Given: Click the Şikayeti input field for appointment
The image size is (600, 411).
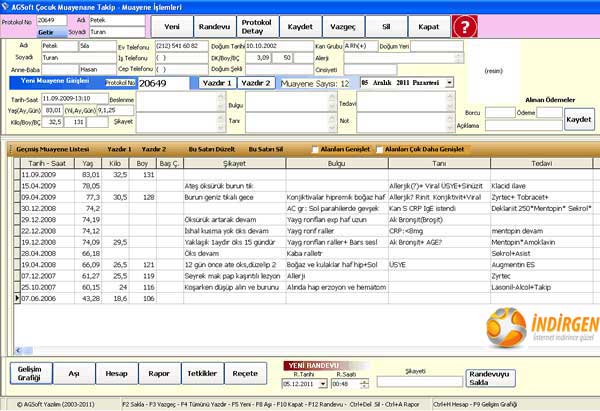Looking at the screenshot, I should click(x=419, y=381).
